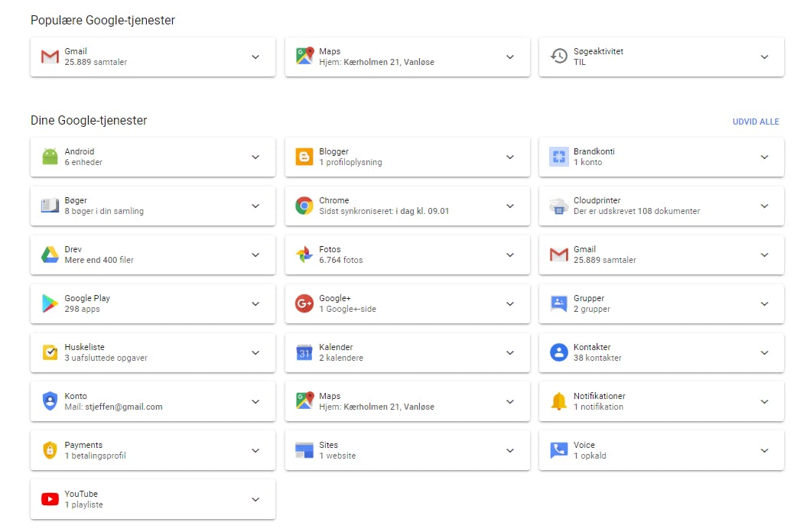Expand the Android 6 enheder card

tap(255, 157)
